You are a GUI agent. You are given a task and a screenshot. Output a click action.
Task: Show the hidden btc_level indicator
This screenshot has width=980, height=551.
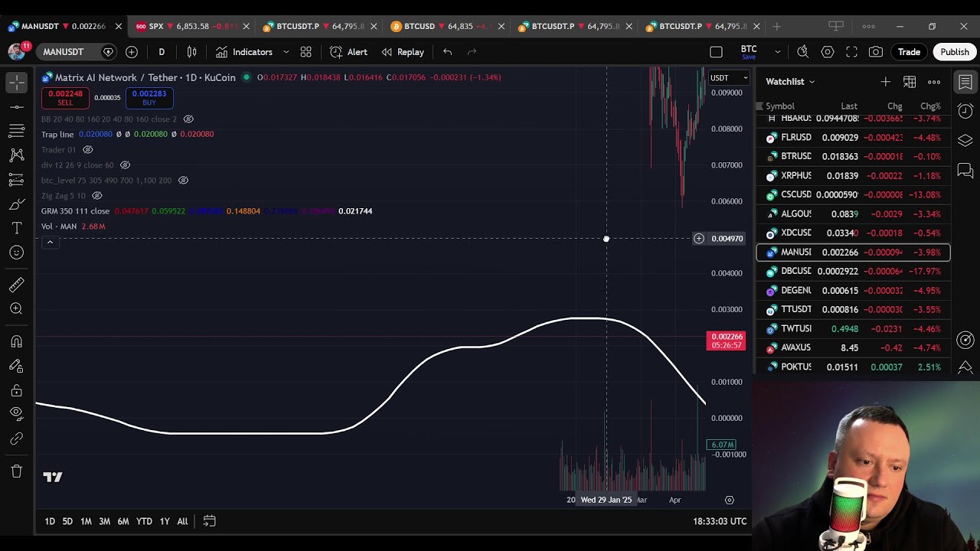[183, 181]
